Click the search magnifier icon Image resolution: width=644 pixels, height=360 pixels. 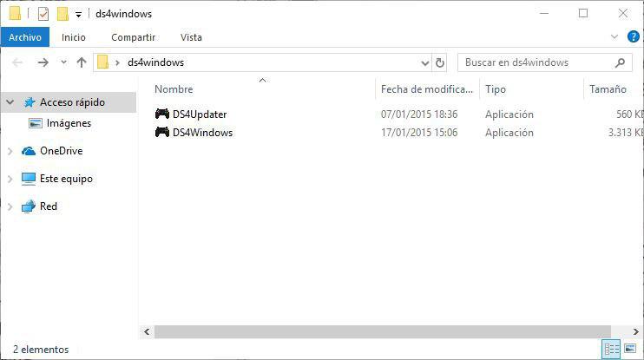[x=620, y=62]
